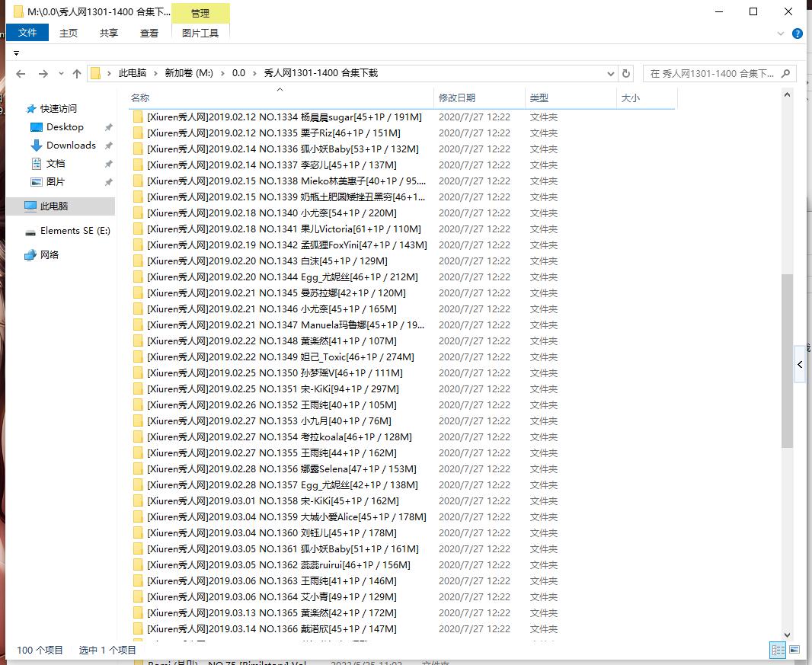Open the recent locations chevron

click(x=61, y=74)
